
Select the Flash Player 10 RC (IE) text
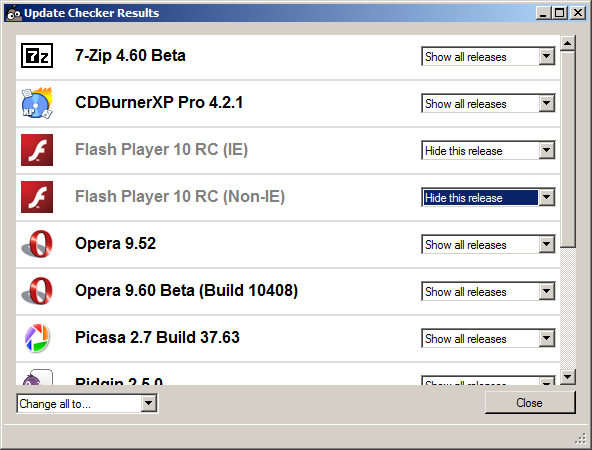(162, 149)
